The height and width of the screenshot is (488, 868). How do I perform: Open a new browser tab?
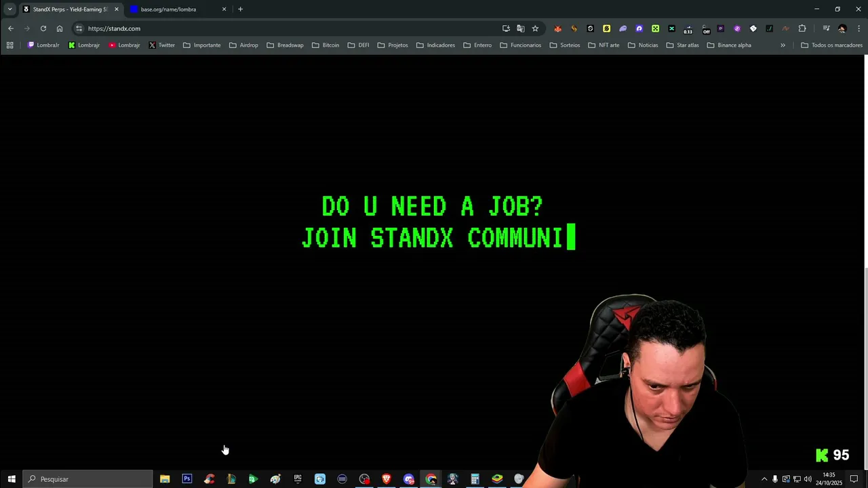[x=240, y=9]
